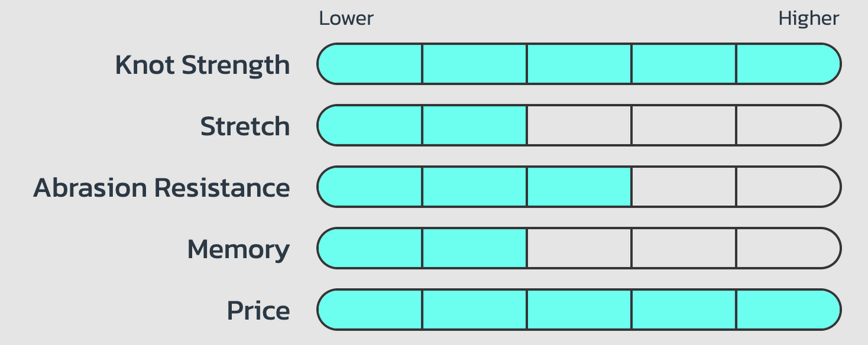Click the Knot Strength label
This screenshot has width=868, height=345.
click(202, 65)
